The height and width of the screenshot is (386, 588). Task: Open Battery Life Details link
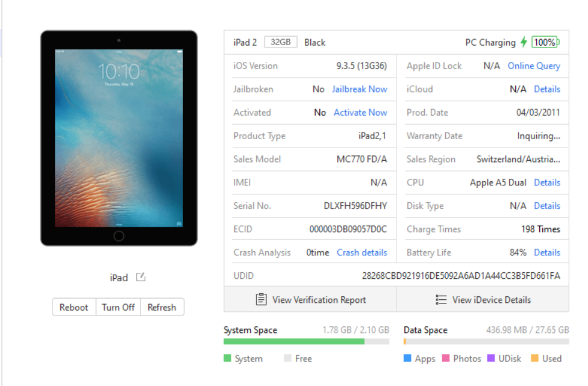pyautogui.click(x=547, y=252)
